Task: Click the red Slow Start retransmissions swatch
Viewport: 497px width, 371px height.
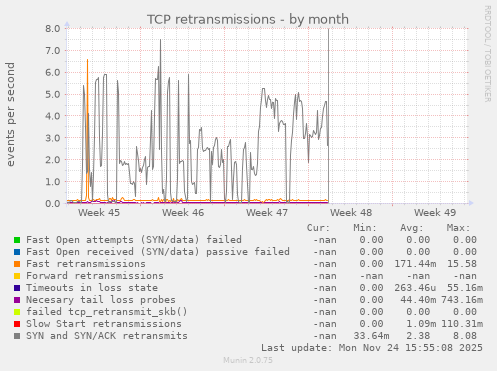Action: 17,324
